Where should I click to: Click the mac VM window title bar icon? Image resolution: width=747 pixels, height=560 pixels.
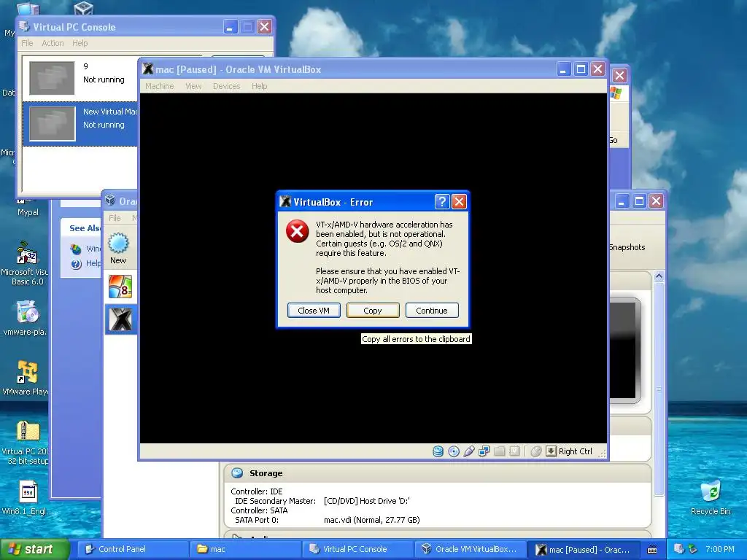[x=147, y=69]
